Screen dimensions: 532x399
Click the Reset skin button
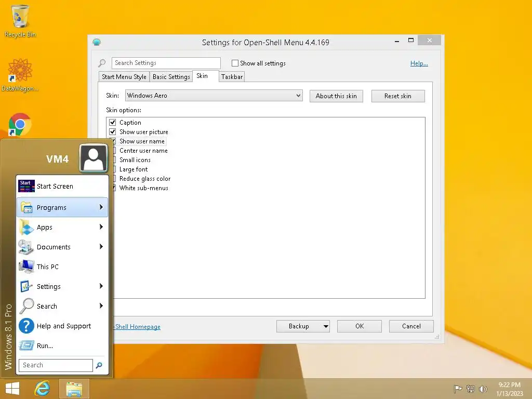398,96
